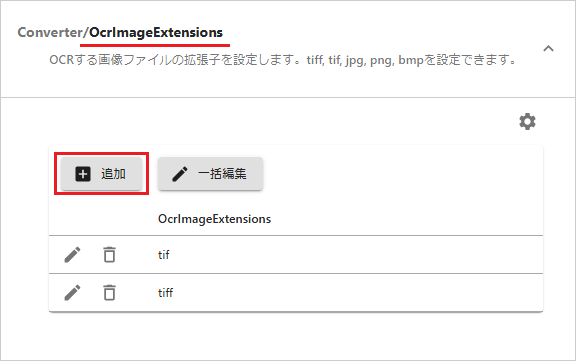This screenshot has width=576, height=361.
Task: Delete the tiff entry with its trash icon
Action: click(x=109, y=293)
